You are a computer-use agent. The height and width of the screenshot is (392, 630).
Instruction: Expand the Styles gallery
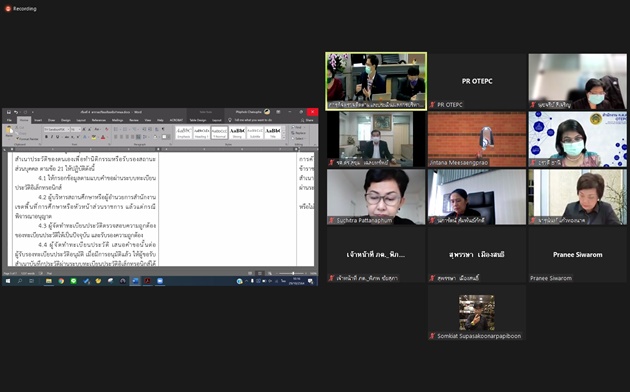(284, 138)
